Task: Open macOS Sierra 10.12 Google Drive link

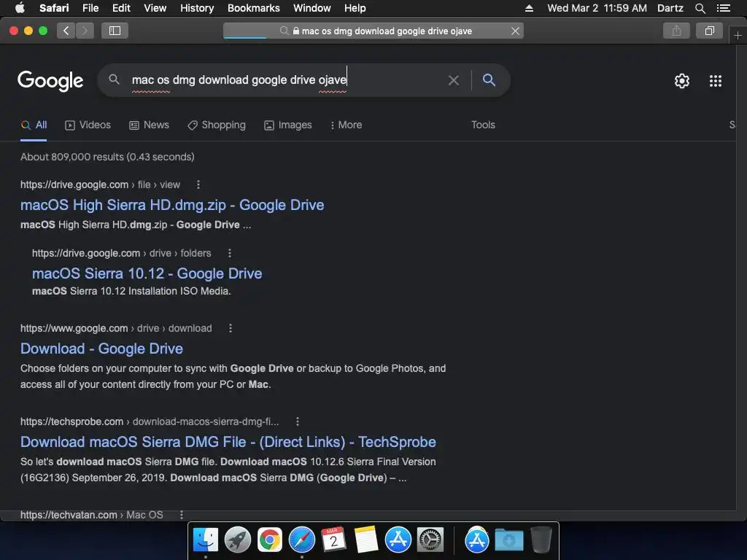Action: [147, 274]
